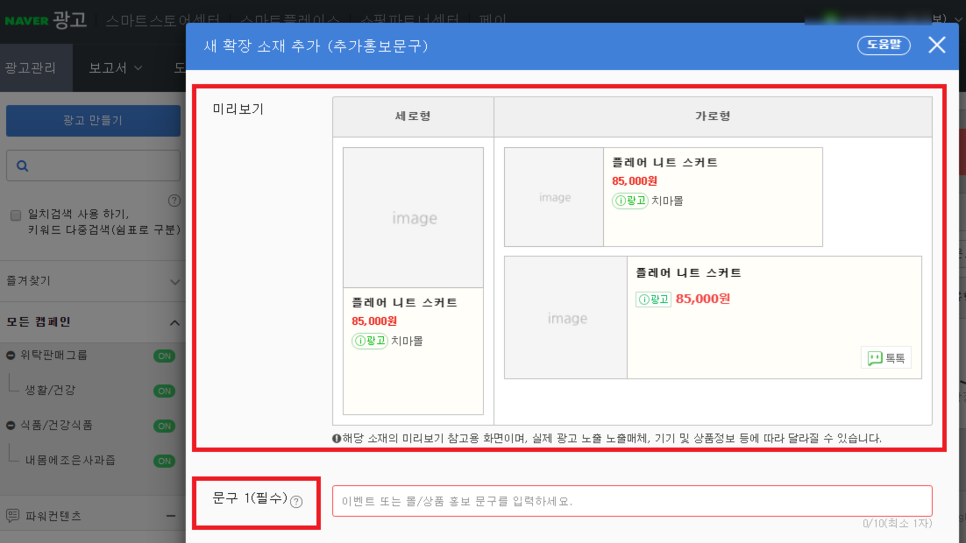Viewport: 966px width, 543px height.
Task: Click the 위탁판매그룹 campaign name
Action: click(x=54, y=355)
